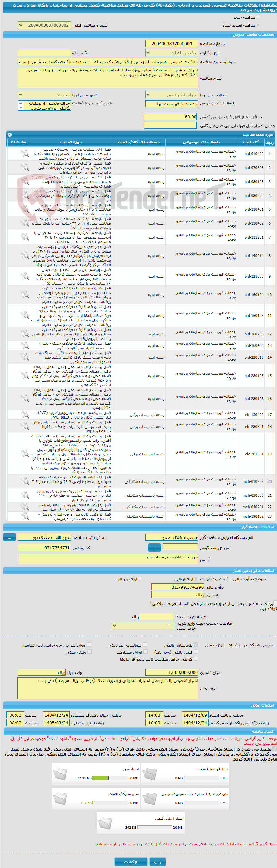Open the طبقه بندی موضوعی dropdown
277x868 pixels.
pyautogui.click(x=172, y=104)
